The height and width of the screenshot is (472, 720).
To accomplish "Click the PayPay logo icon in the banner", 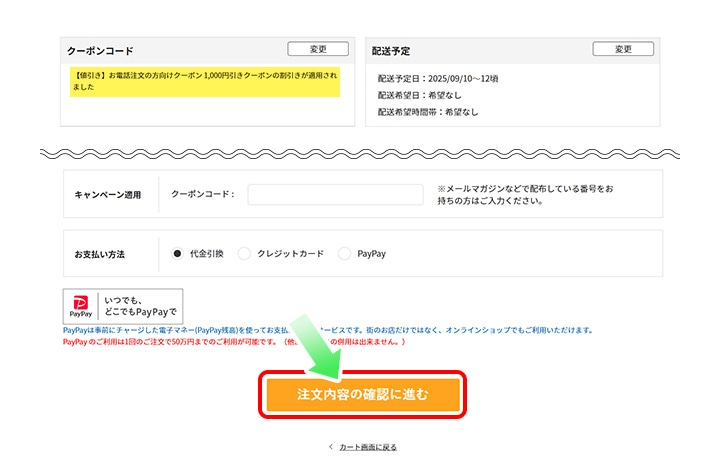I will tap(83, 305).
